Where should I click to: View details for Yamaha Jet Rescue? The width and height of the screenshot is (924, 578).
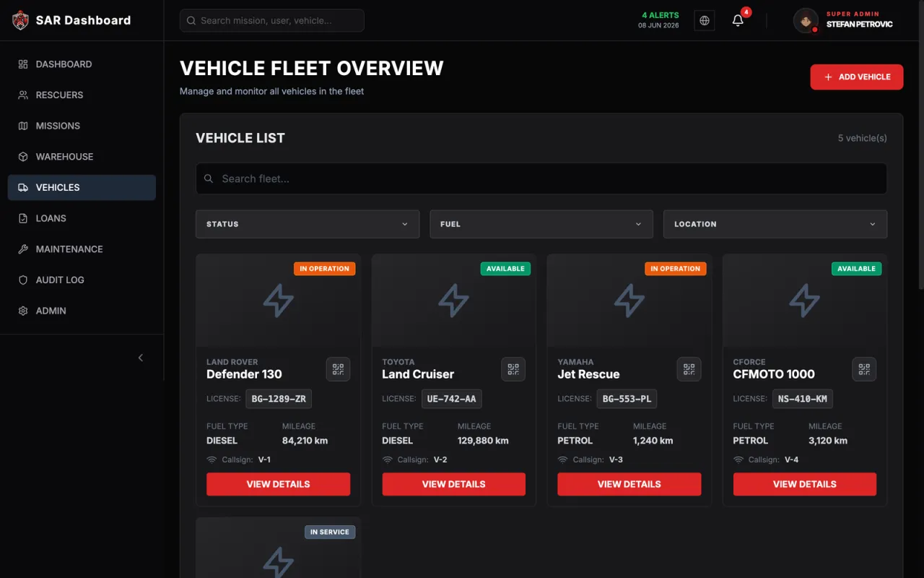[629, 484]
